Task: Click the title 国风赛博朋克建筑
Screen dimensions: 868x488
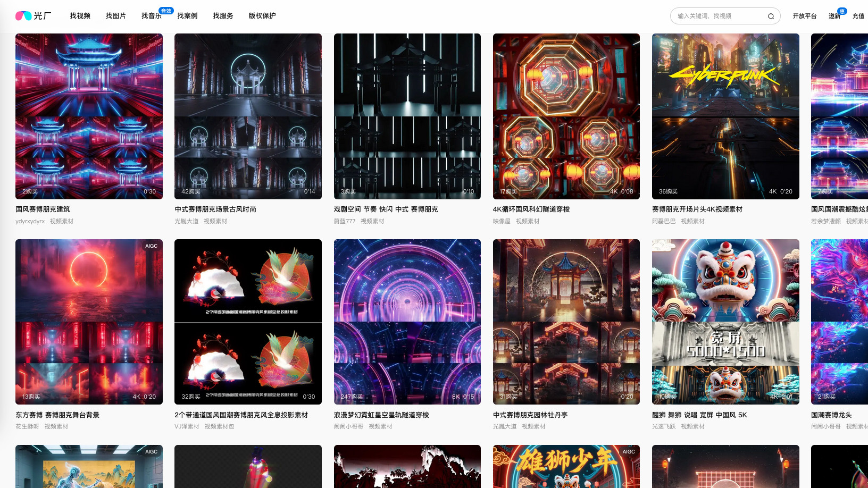Action: (x=43, y=209)
